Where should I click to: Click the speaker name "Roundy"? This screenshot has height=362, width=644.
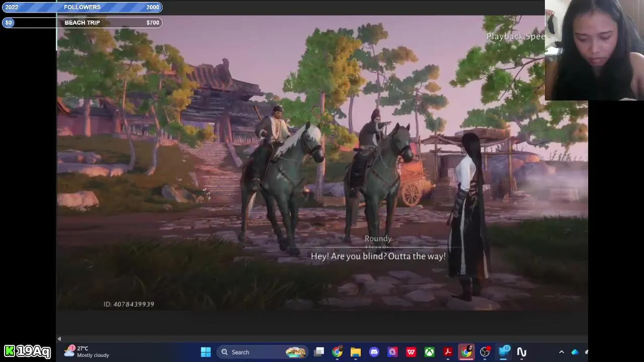coord(378,239)
